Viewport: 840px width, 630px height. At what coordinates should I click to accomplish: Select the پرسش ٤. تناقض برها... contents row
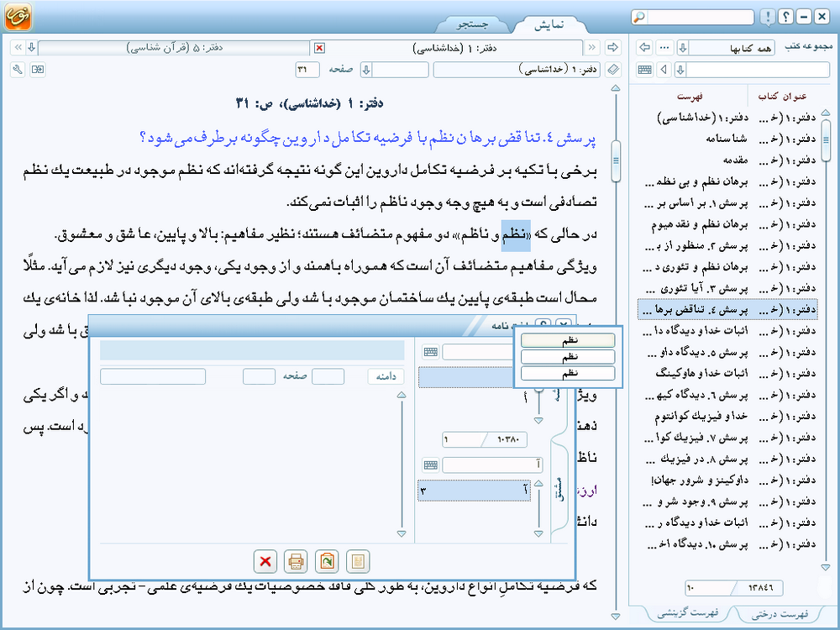[x=727, y=310]
